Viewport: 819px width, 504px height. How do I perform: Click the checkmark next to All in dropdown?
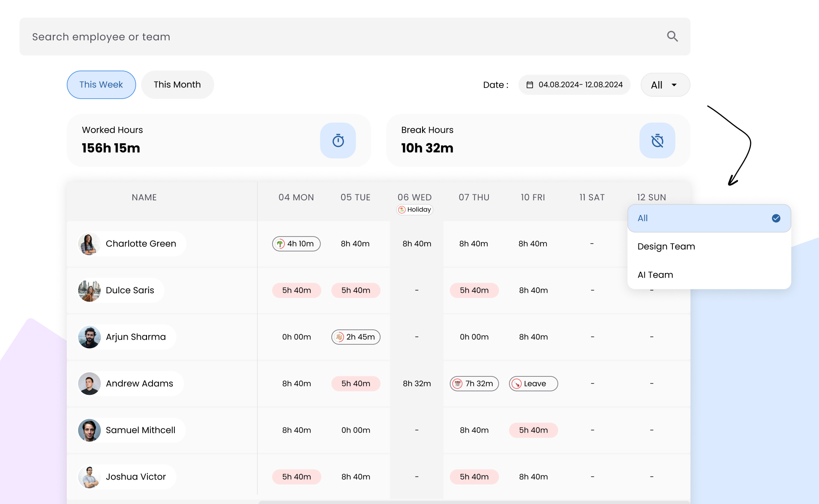pos(775,218)
